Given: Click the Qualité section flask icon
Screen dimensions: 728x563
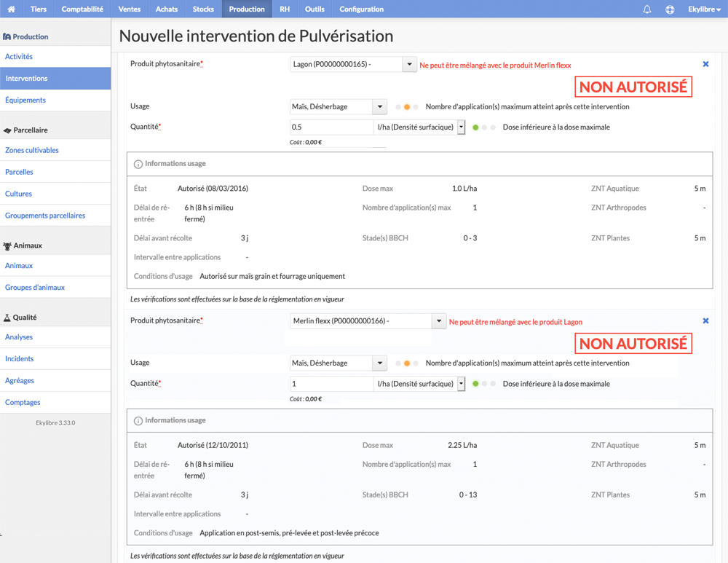Looking at the screenshot, I should 7,318.
